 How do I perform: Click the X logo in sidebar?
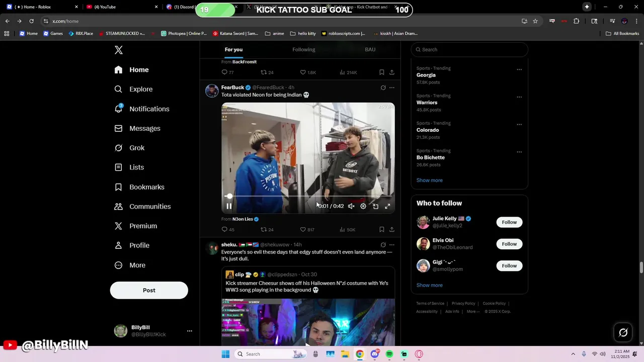pos(119,50)
